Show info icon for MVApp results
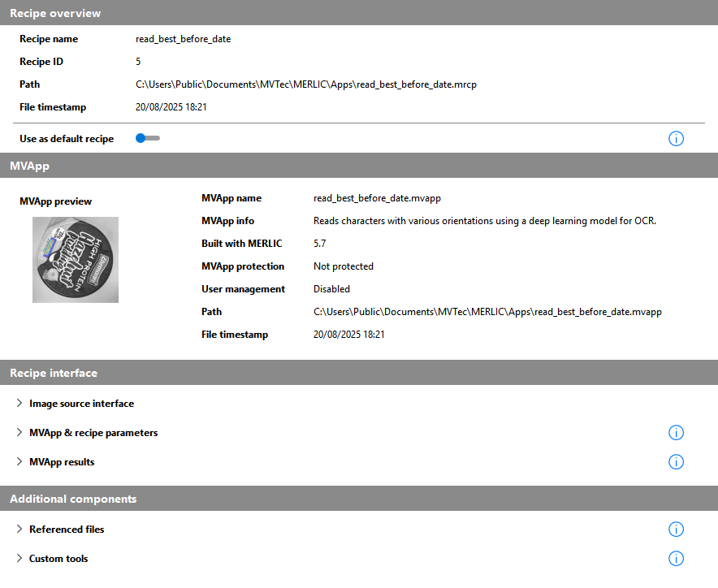The height and width of the screenshot is (588, 718). (x=676, y=462)
